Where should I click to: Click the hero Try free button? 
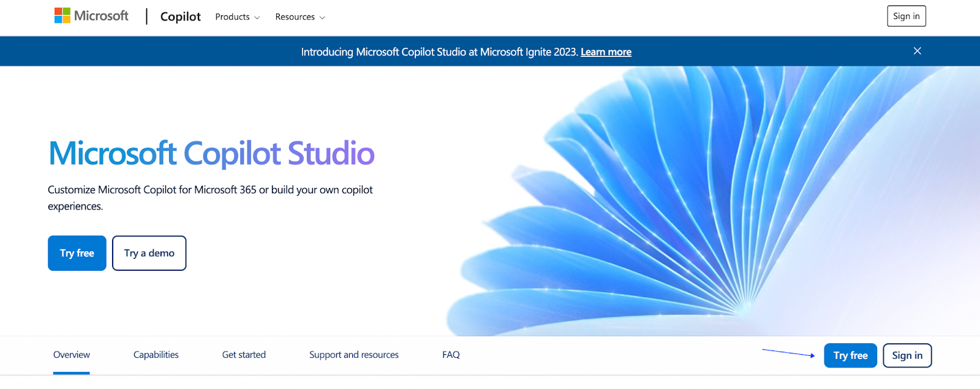(x=77, y=253)
